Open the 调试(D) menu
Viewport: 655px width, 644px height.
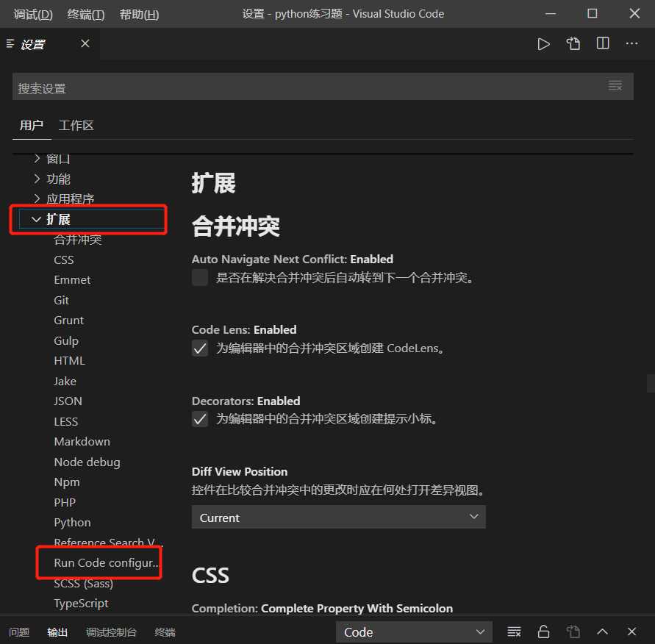pos(33,14)
